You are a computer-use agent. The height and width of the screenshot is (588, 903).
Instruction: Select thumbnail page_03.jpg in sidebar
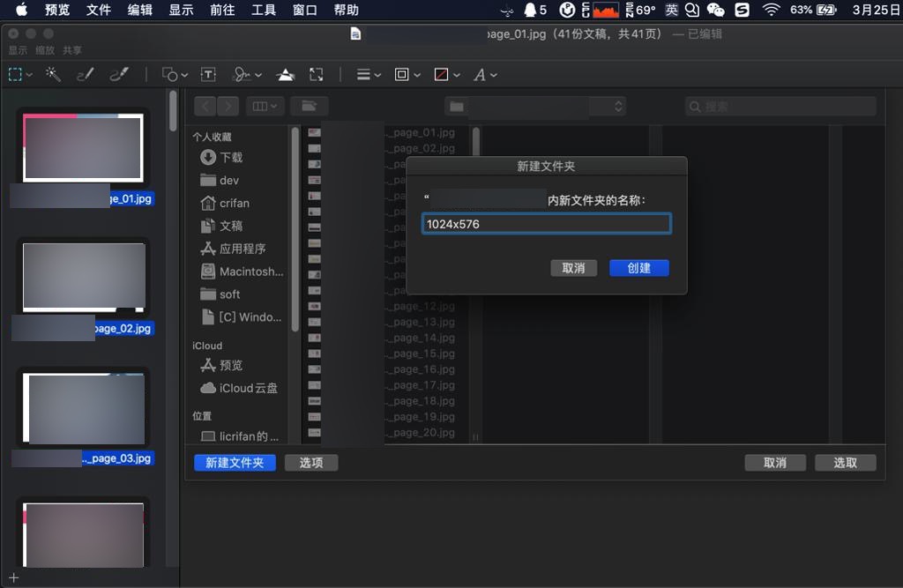tap(84, 408)
